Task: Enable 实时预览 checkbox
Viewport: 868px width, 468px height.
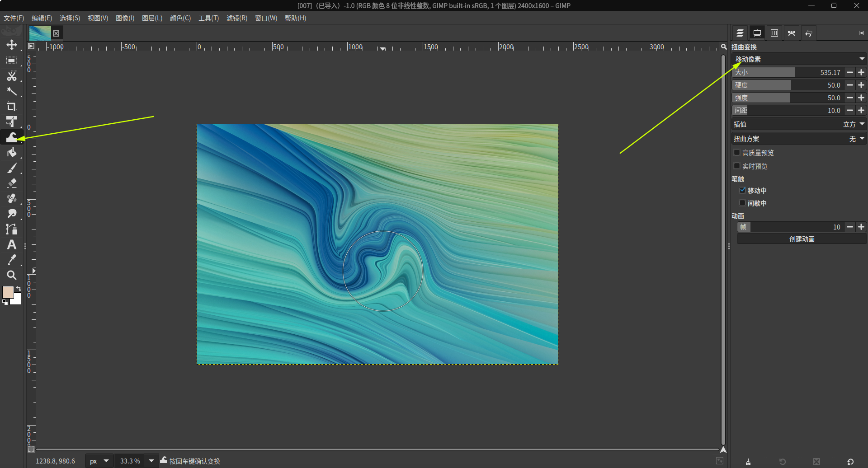Action: pyautogui.click(x=737, y=166)
